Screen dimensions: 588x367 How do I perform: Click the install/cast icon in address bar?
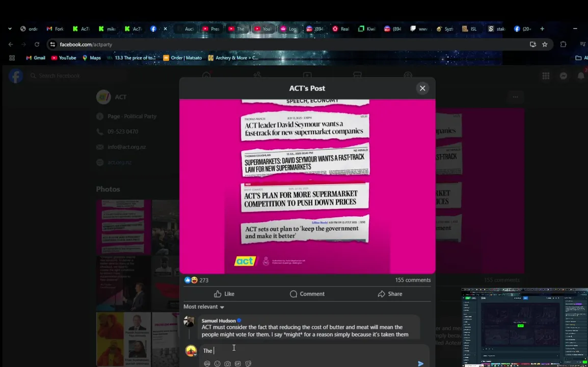point(533,44)
